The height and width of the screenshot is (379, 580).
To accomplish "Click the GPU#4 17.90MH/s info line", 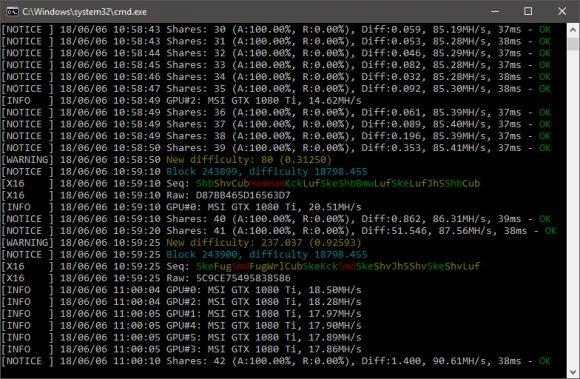I will point(182,325).
